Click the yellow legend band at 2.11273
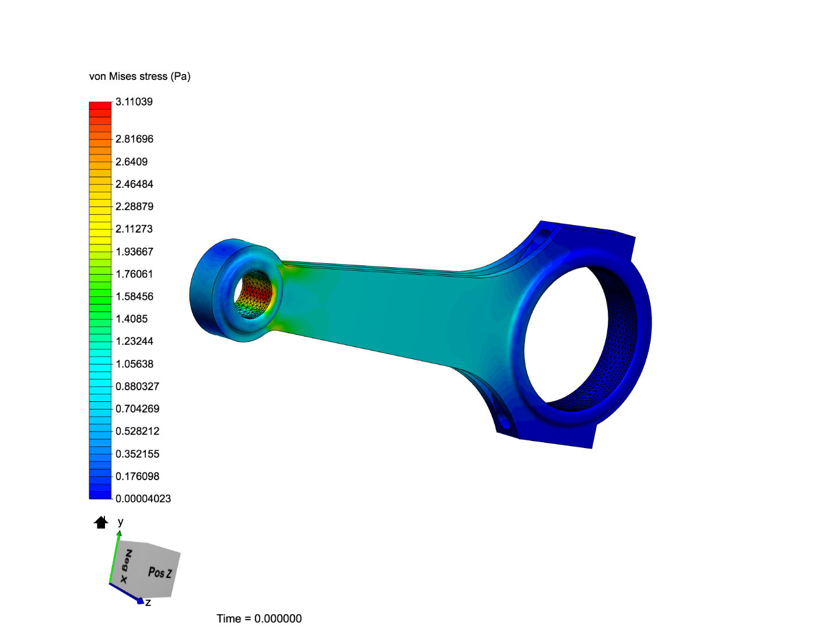The height and width of the screenshot is (630, 840). point(100,229)
